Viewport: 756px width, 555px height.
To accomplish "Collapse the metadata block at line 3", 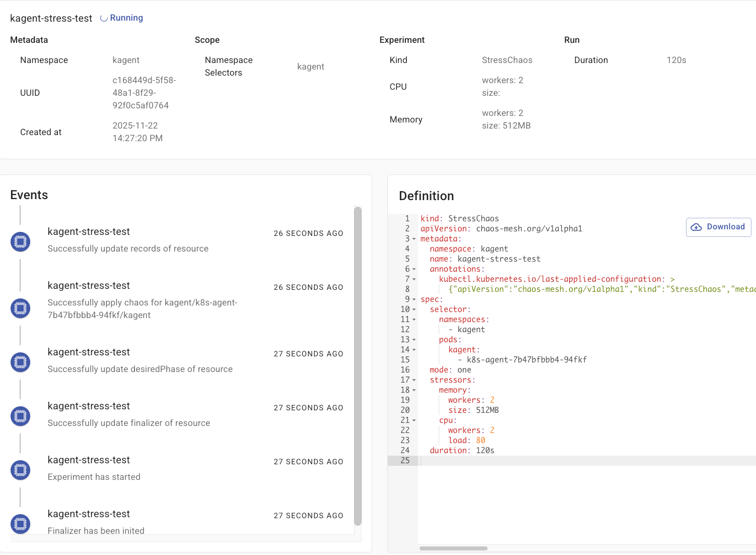I will 414,239.
